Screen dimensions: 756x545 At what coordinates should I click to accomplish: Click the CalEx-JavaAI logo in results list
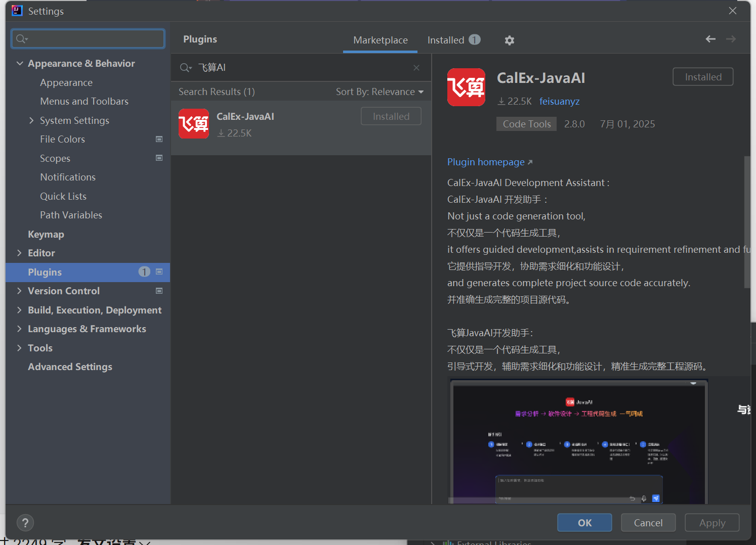coord(194,124)
